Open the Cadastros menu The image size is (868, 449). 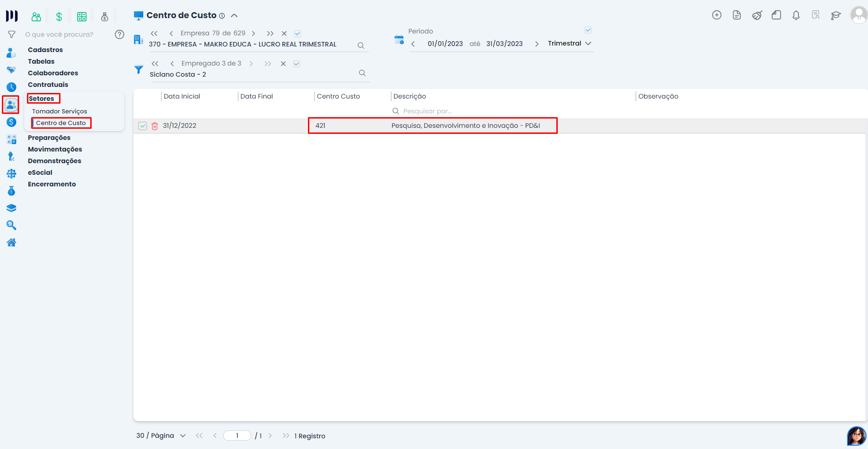[45, 50]
